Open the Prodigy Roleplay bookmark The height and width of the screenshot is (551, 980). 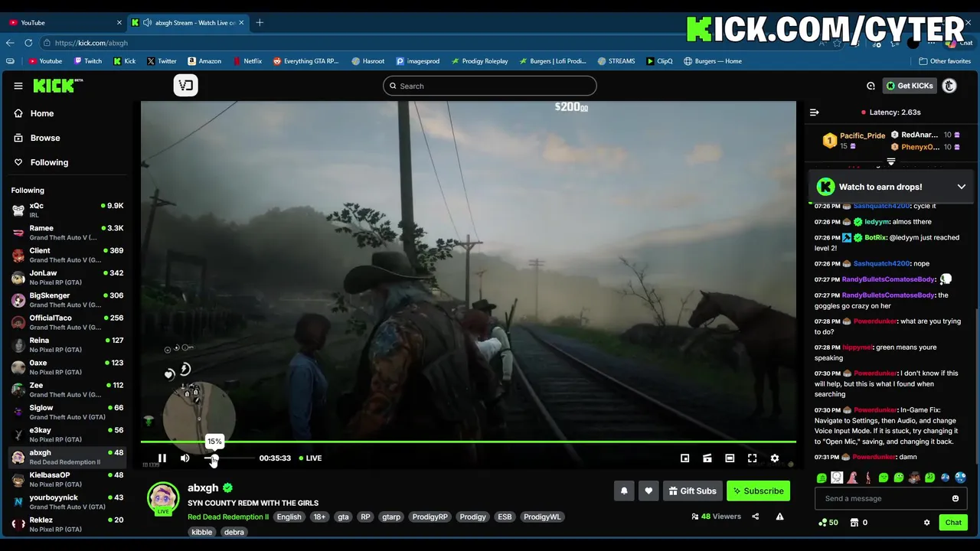point(479,61)
